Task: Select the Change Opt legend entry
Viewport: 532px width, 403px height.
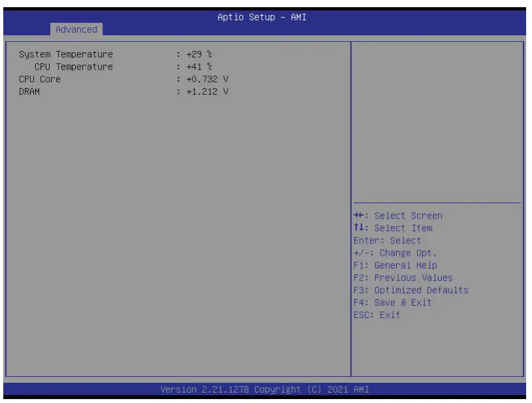Action: click(396, 253)
